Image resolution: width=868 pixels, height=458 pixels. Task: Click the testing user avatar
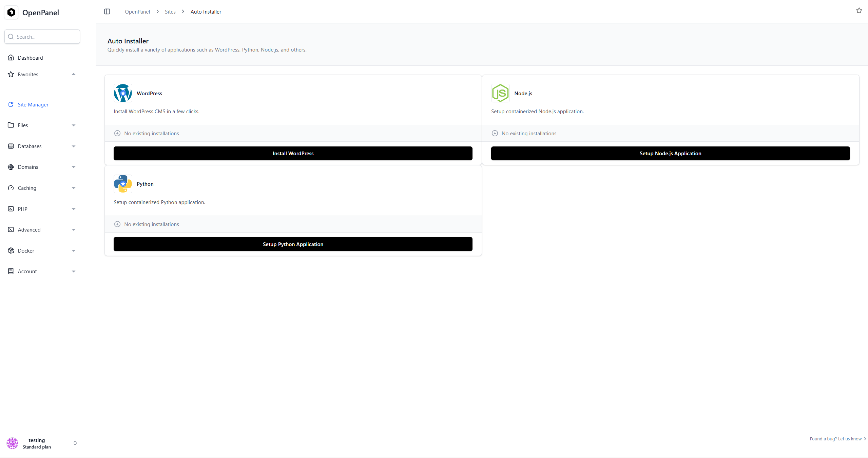tap(13, 443)
